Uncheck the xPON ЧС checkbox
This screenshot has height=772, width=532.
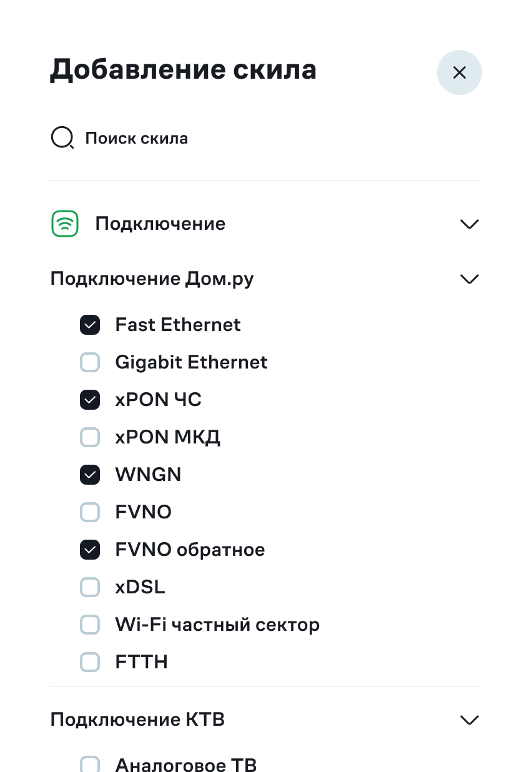(90, 400)
